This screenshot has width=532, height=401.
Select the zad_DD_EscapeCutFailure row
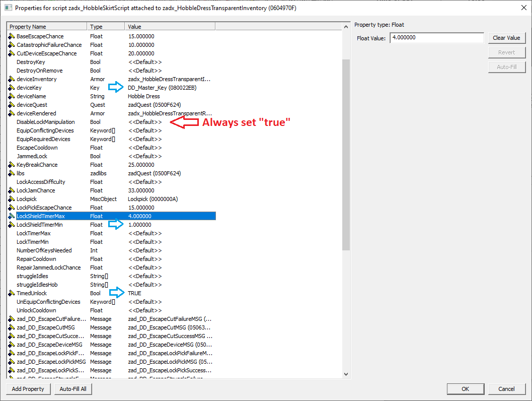point(112,319)
